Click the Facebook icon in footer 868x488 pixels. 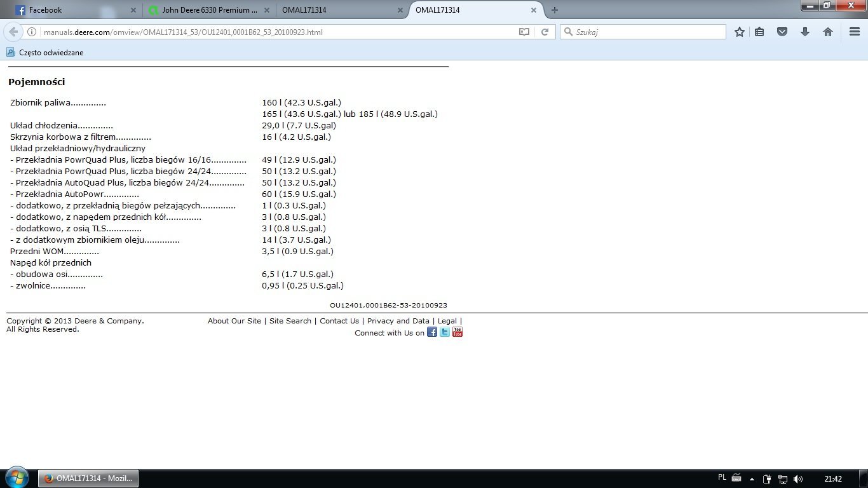[x=432, y=332]
